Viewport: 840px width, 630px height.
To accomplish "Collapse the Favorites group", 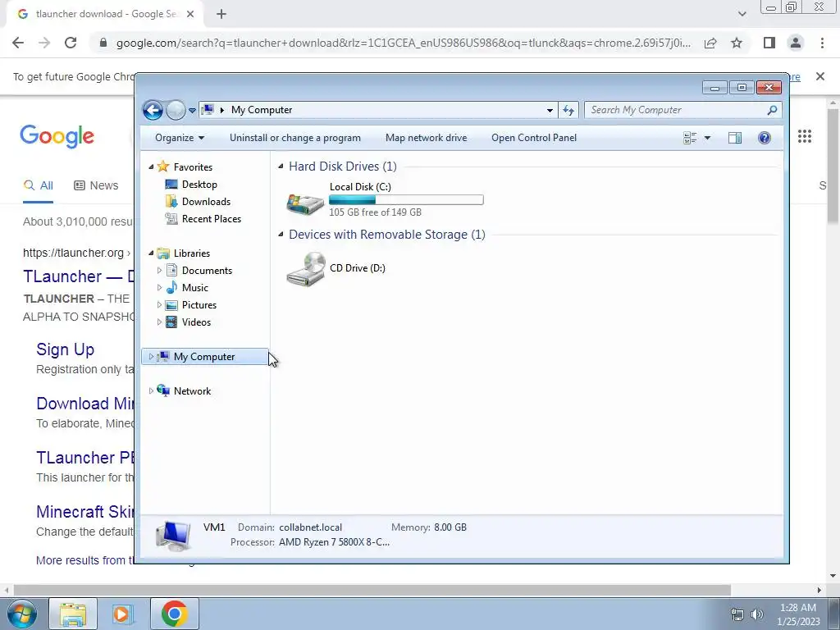I will tap(151, 167).
